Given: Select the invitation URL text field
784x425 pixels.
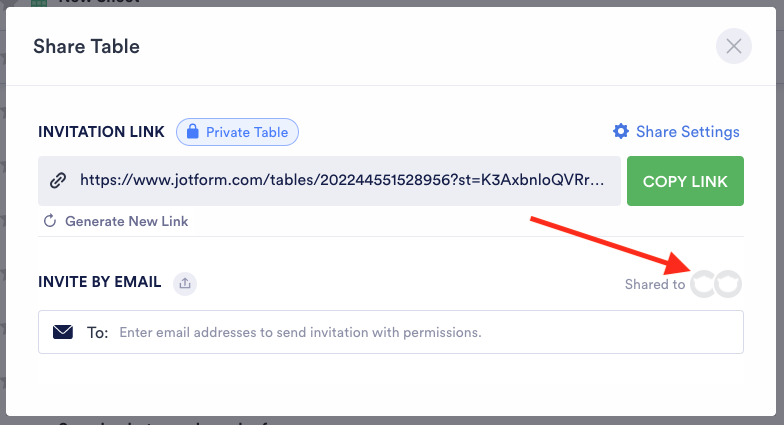Looking at the screenshot, I should [341, 181].
